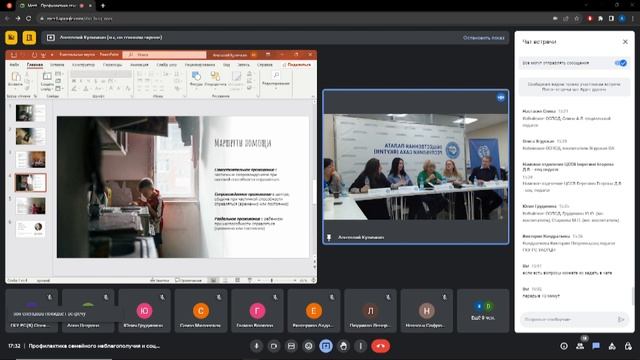This screenshot has height=360, width=640.
Task: Click the Поделиться button in PowerPoint
Action: tap(297, 64)
